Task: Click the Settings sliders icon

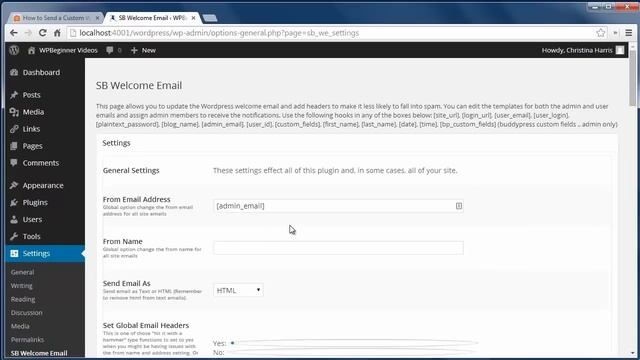Action: coord(14,253)
